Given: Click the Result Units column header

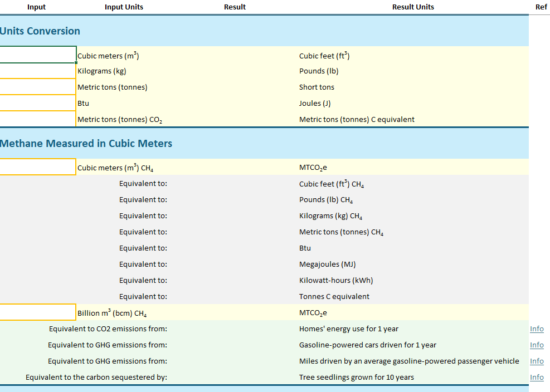Looking at the screenshot, I should (x=413, y=7).
